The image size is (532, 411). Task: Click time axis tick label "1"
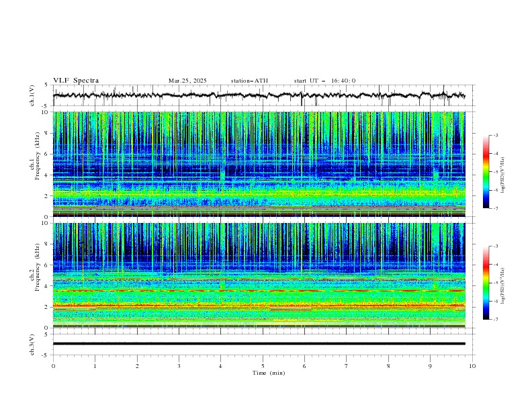click(95, 366)
